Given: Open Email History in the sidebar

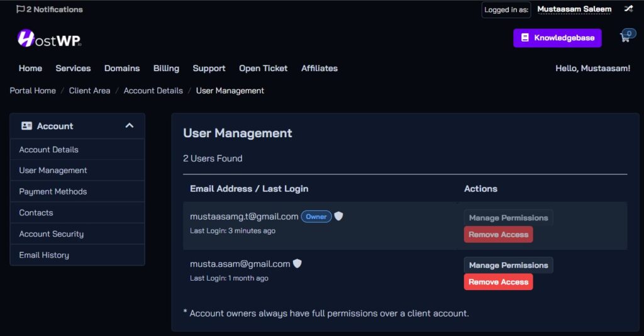Looking at the screenshot, I should click(x=77, y=255).
